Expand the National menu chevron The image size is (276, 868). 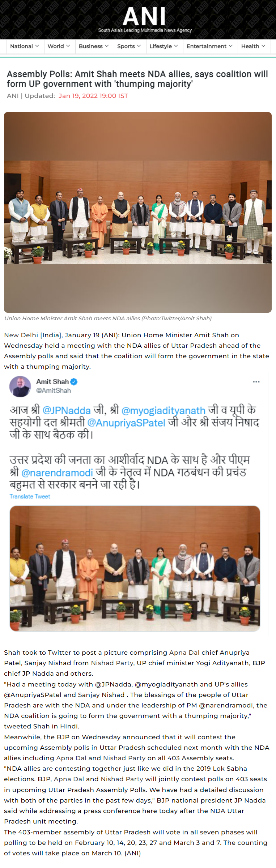tap(37, 46)
